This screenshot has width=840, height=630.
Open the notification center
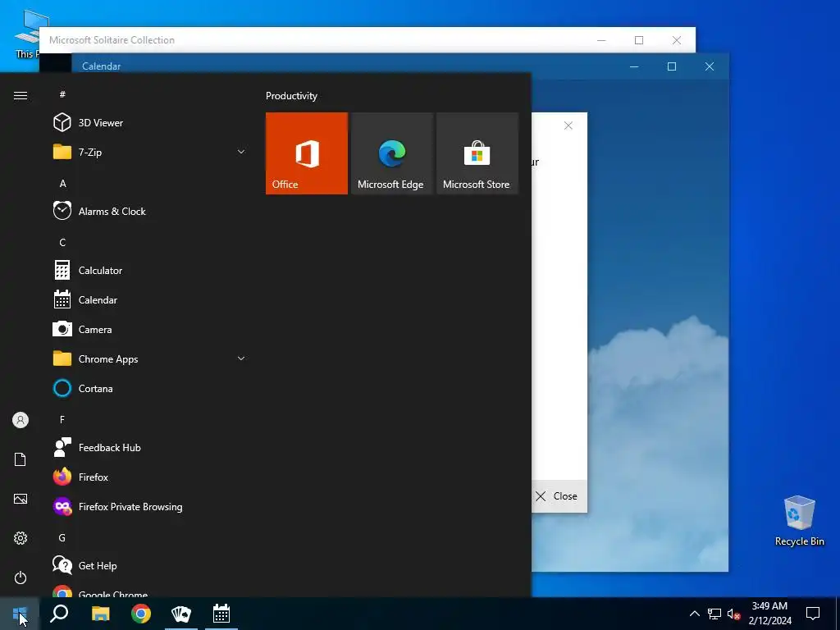[813, 614]
